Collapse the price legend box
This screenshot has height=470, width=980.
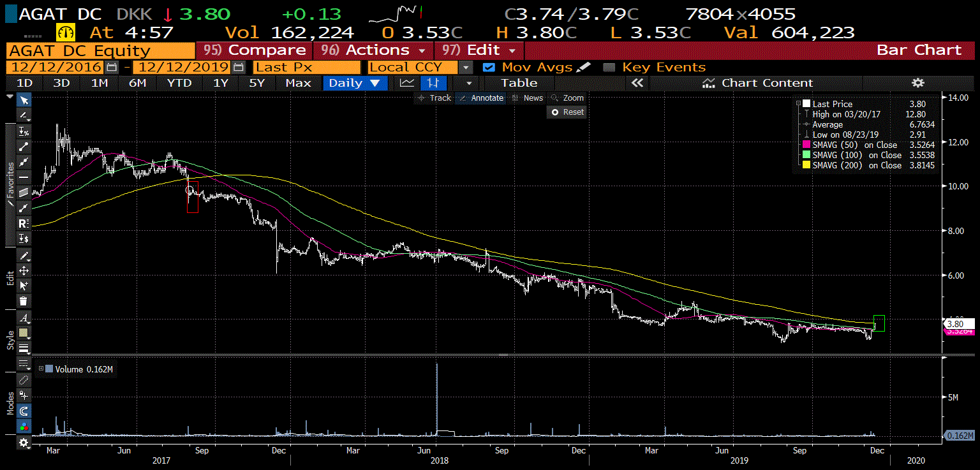coord(799,103)
